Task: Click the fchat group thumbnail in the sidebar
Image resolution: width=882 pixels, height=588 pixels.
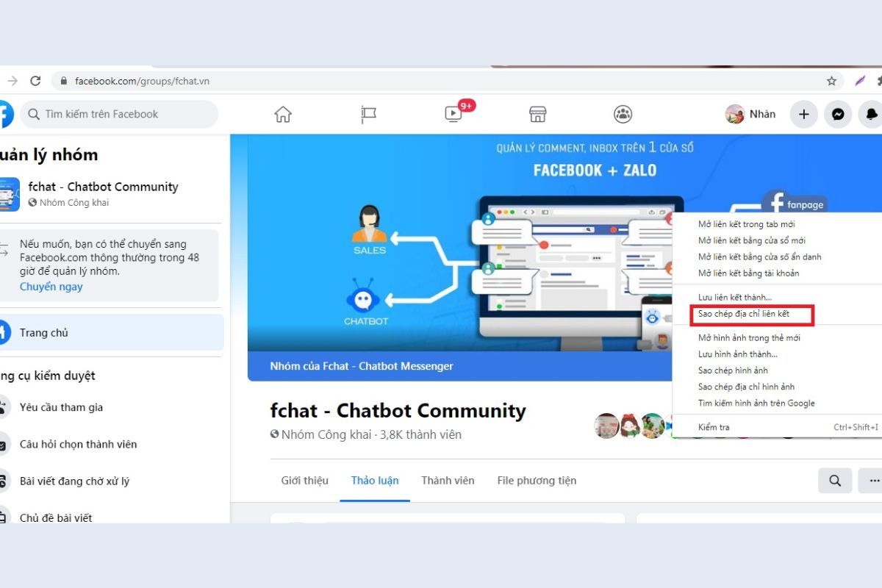Action: [x=10, y=194]
